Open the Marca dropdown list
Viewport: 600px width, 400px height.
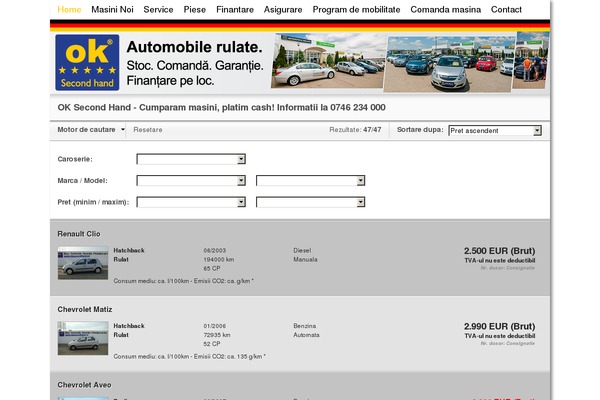(x=191, y=180)
